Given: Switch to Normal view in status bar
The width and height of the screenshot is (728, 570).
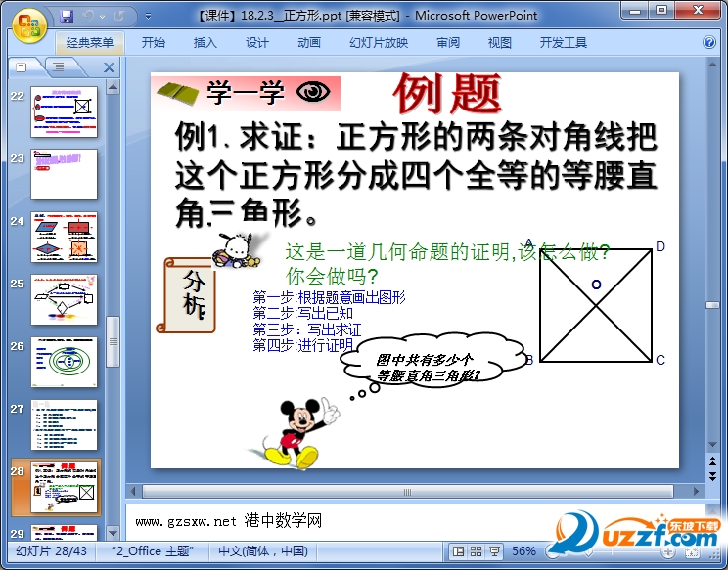Looking at the screenshot, I should coord(458,551).
